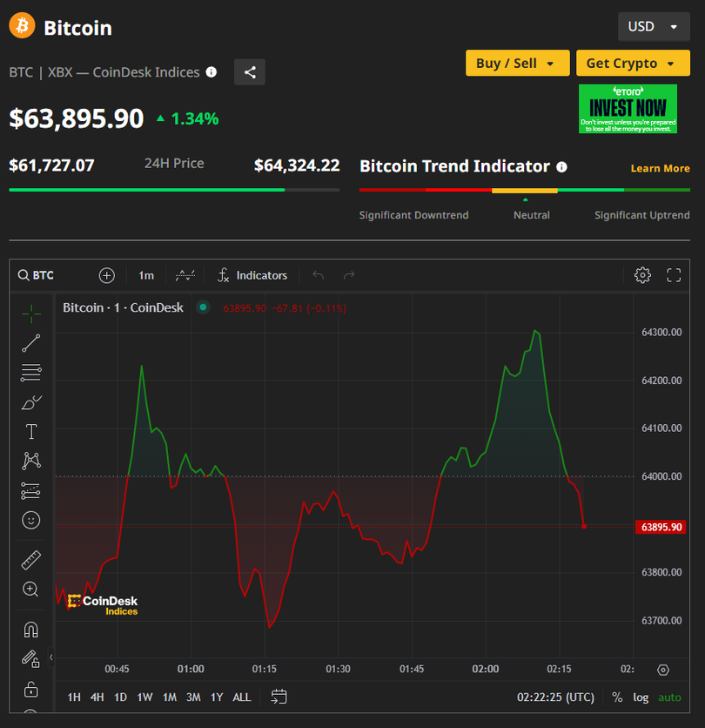This screenshot has height=728, width=705.
Task: Open the Indicators menu
Action: [252, 275]
